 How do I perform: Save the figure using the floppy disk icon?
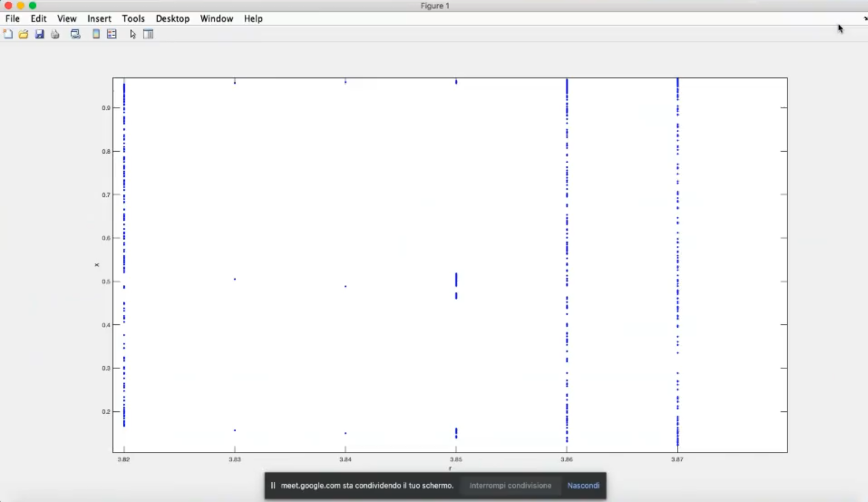[x=39, y=34]
